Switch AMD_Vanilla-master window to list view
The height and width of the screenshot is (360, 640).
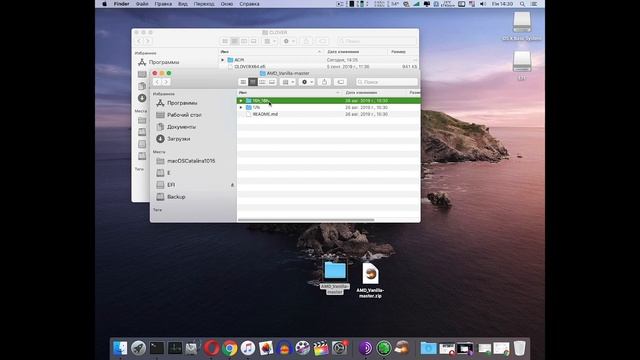[253, 82]
